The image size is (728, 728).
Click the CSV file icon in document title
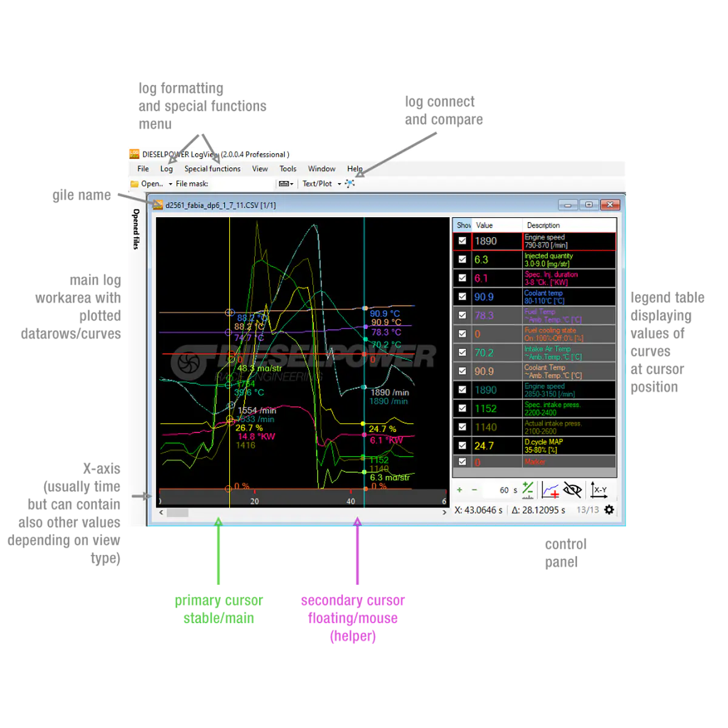click(158, 205)
